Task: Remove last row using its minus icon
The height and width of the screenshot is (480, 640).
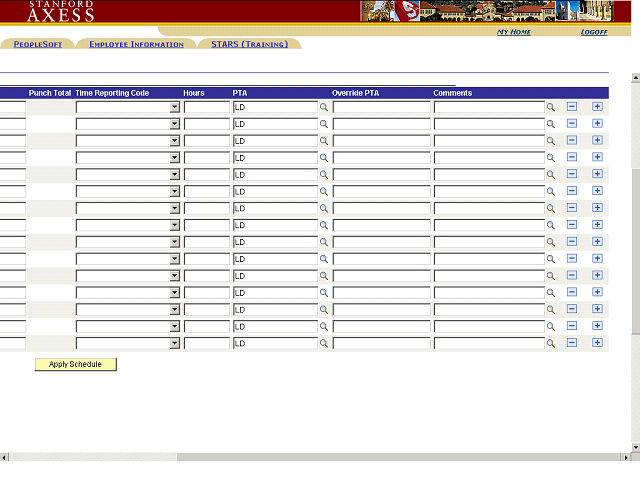Action: pos(572,342)
